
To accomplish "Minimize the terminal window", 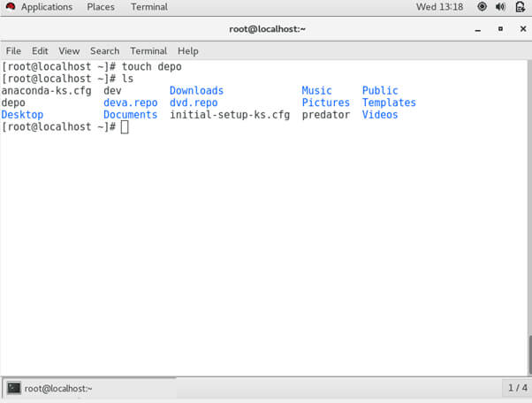I will (x=478, y=30).
